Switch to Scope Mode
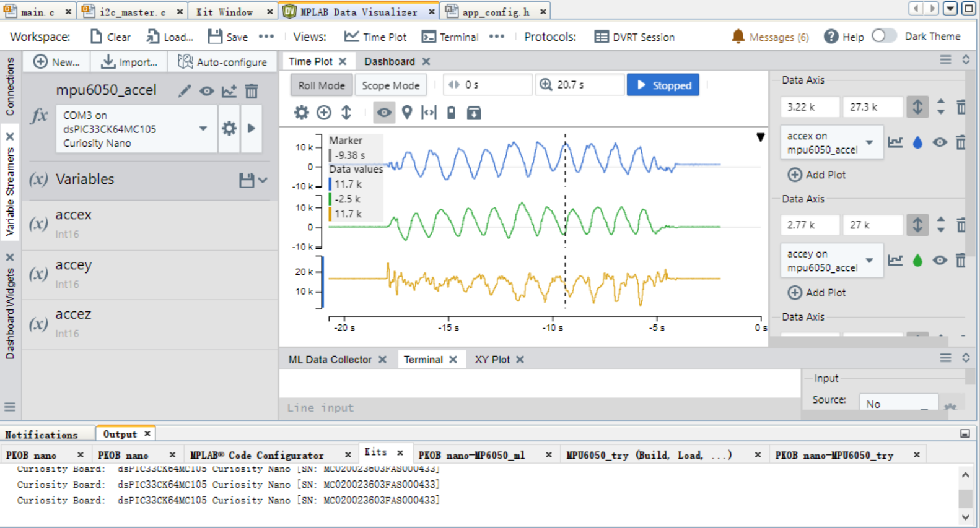The height and width of the screenshot is (528, 980). 391,85
